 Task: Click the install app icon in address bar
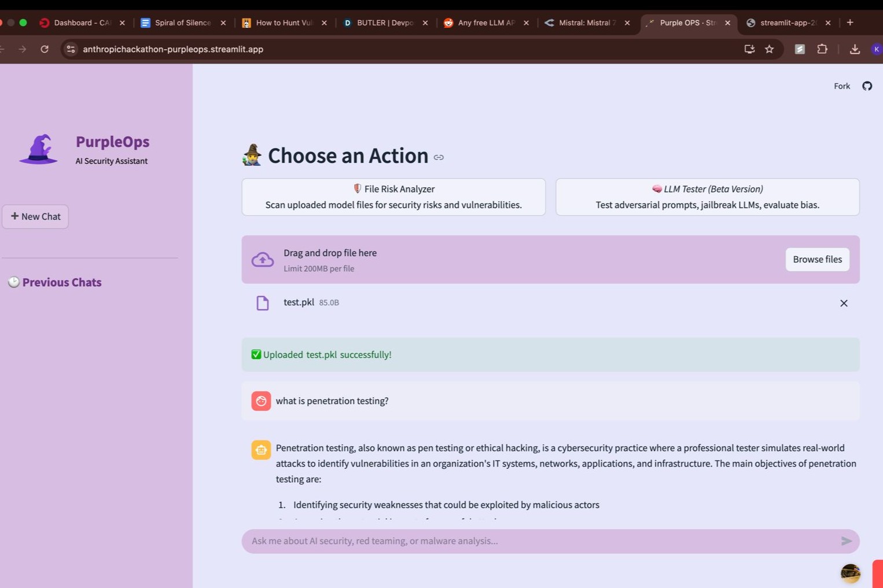[x=749, y=49]
